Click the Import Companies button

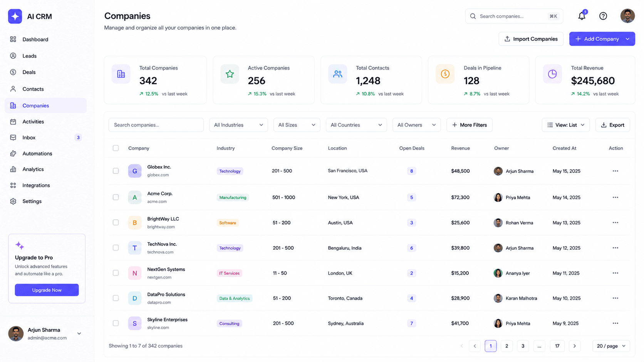click(531, 39)
